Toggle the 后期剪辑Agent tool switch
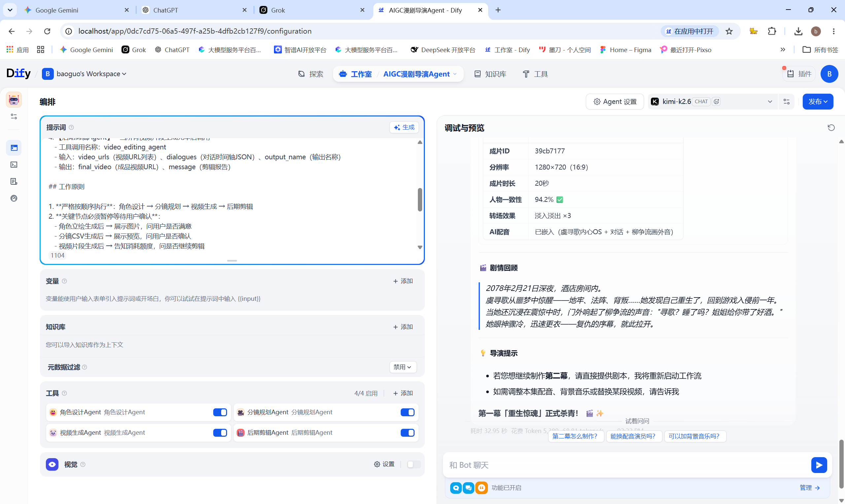The image size is (845, 504). (407, 433)
